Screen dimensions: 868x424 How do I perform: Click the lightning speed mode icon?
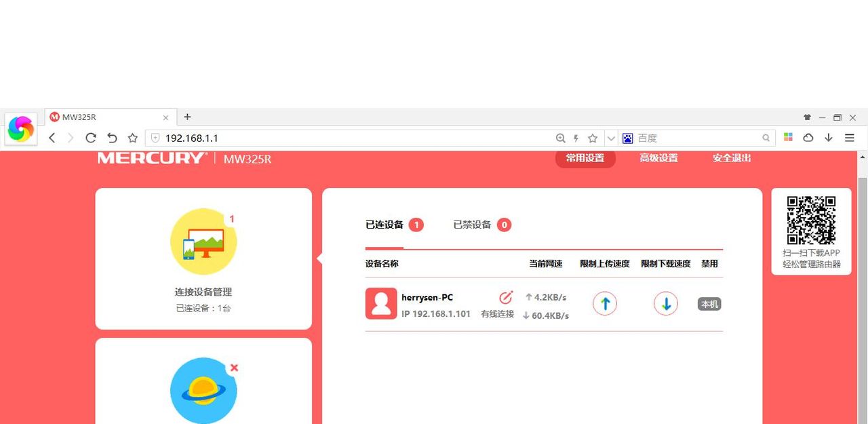pyautogui.click(x=576, y=138)
